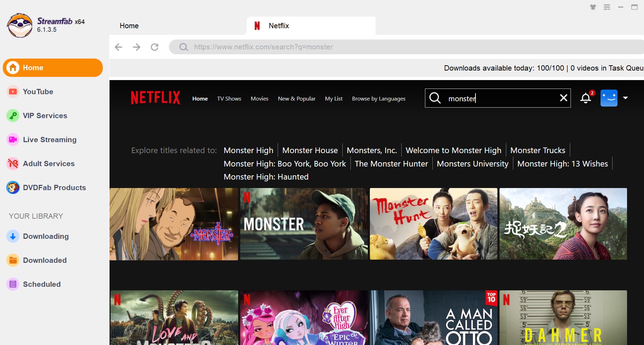
Task: Open New & Popular section
Action: tap(297, 99)
